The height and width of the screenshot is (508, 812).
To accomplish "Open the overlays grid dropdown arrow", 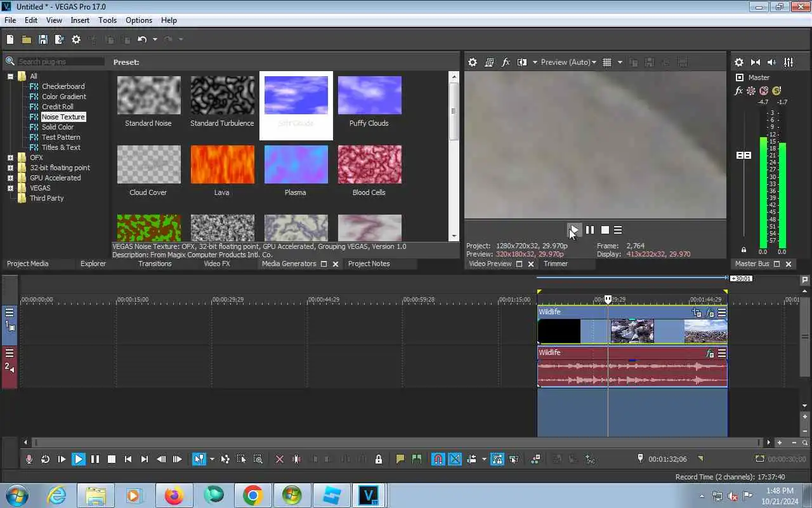I will pyautogui.click(x=620, y=62).
